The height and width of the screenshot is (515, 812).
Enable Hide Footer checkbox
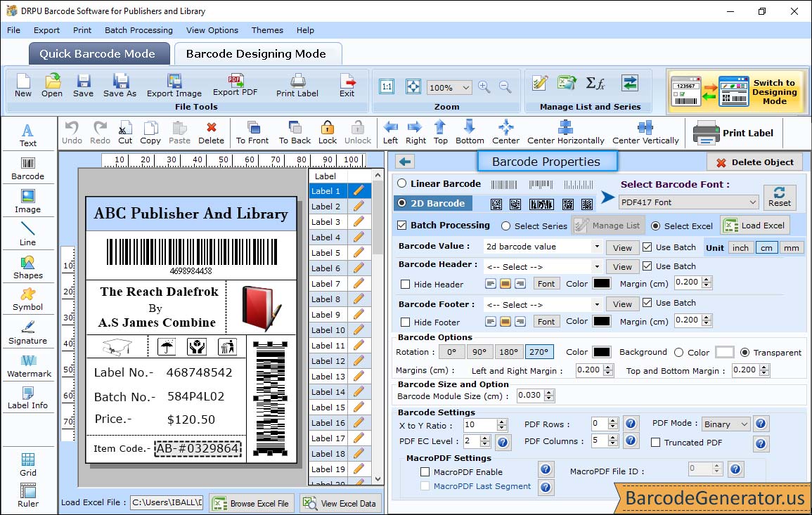click(406, 322)
